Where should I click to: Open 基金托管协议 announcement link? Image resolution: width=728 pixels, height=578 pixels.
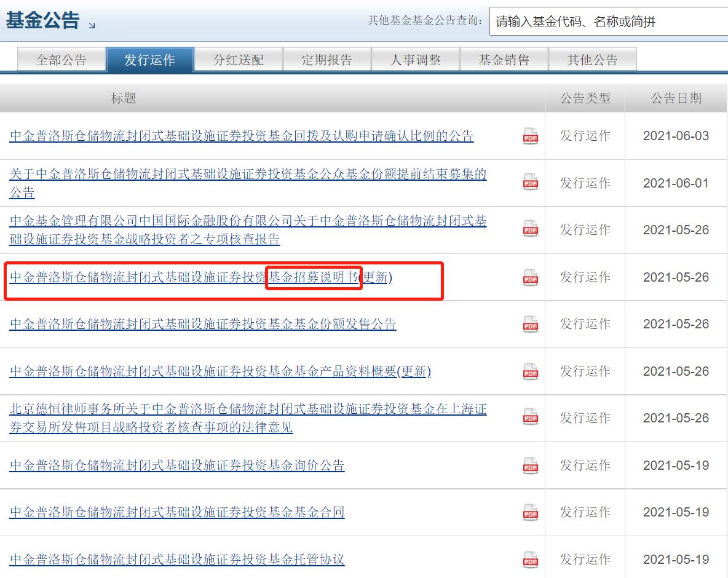point(177,559)
